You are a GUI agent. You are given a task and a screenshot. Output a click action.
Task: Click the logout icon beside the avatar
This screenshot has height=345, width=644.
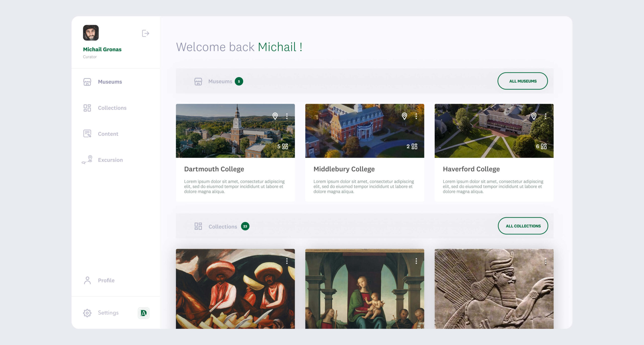point(145,33)
